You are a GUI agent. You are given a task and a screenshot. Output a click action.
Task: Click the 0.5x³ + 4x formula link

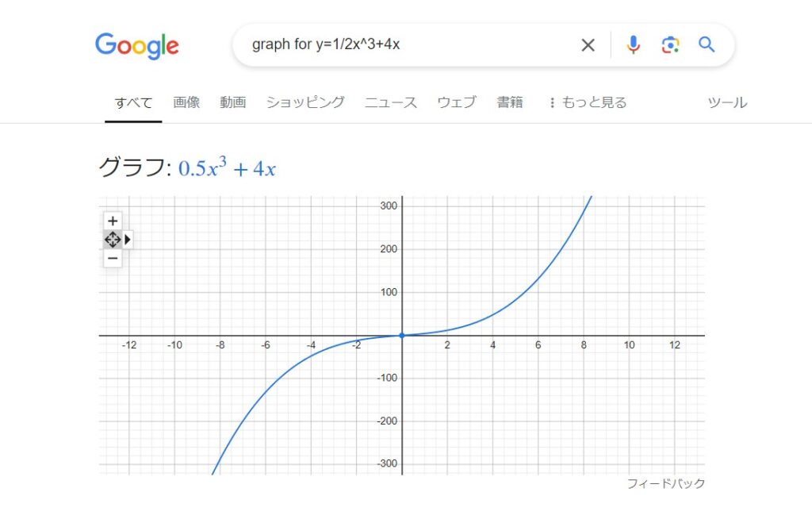pyautogui.click(x=227, y=167)
